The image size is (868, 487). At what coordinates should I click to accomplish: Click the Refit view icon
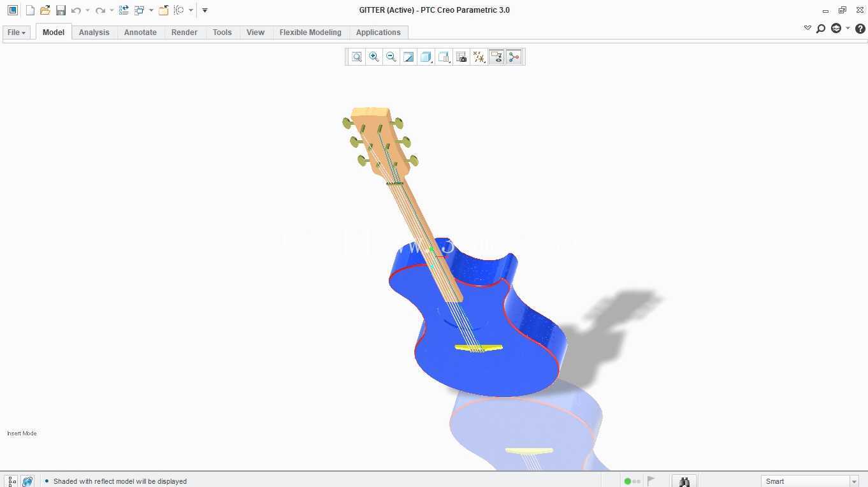357,57
